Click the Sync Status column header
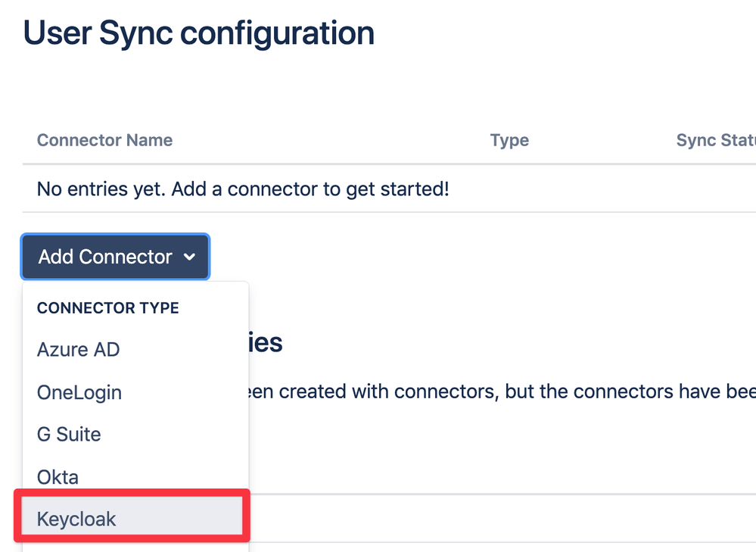Image resolution: width=756 pixels, height=552 pixels. point(716,140)
